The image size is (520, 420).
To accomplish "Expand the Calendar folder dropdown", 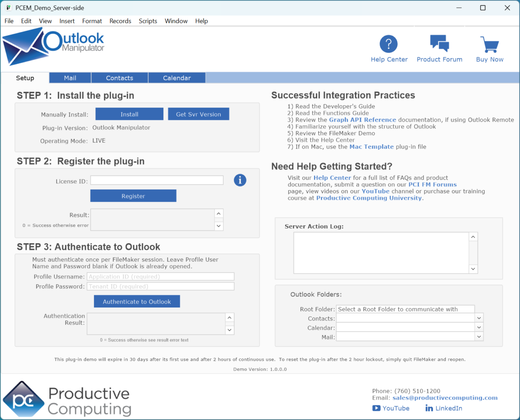I will click(x=479, y=328).
